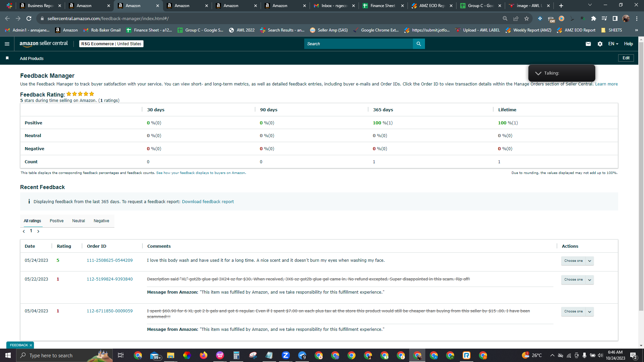Open the browser zoom magnifier icon in the address bar
Screen dimensions: 644x362
pyautogui.click(x=505, y=18)
